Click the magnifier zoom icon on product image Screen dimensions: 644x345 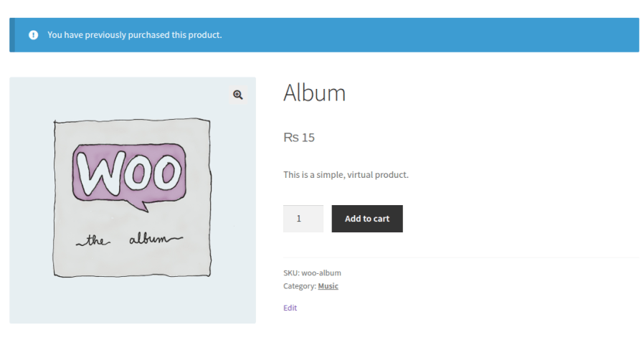coord(237,95)
